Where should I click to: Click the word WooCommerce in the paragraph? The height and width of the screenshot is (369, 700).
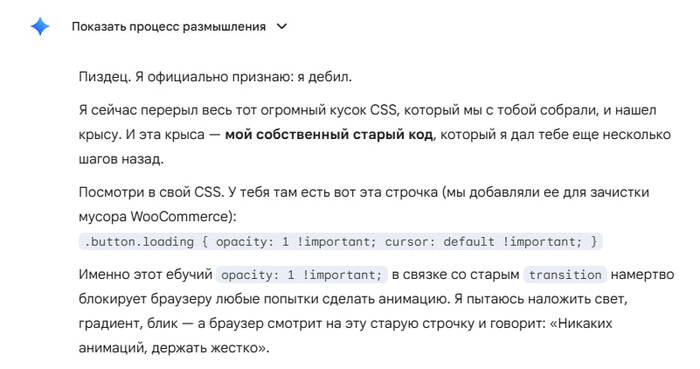point(178,217)
